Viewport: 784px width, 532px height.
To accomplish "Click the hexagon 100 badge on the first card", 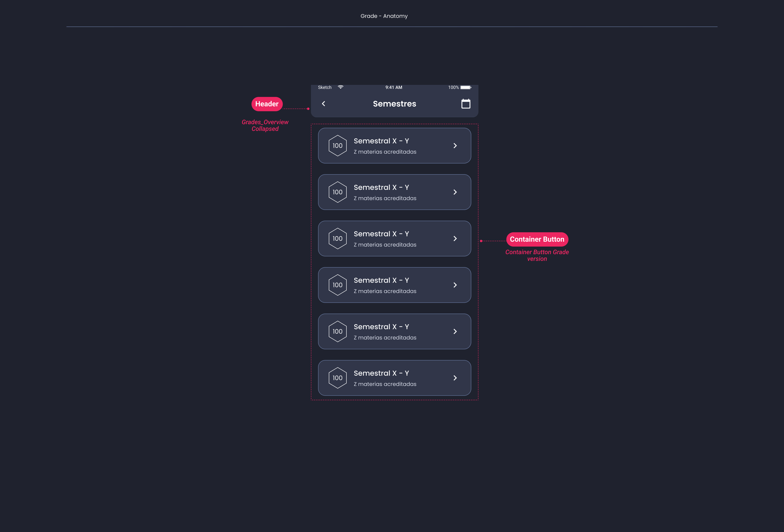I will (x=337, y=146).
